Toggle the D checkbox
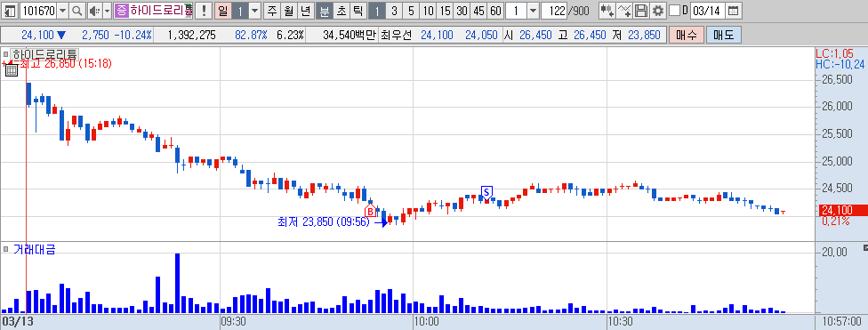 [x=674, y=11]
